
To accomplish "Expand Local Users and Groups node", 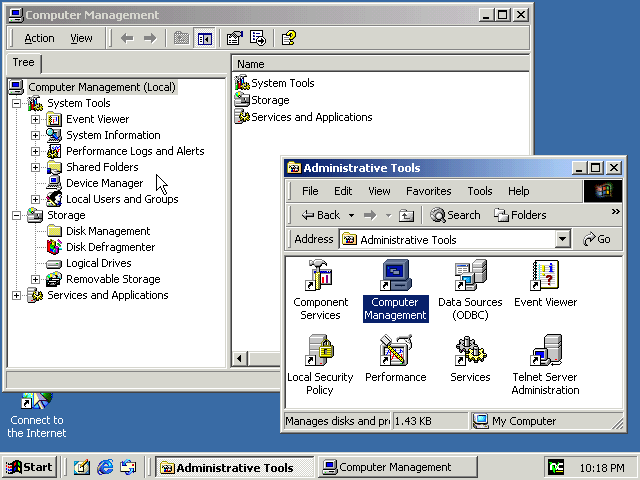I will tap(36, 199).
